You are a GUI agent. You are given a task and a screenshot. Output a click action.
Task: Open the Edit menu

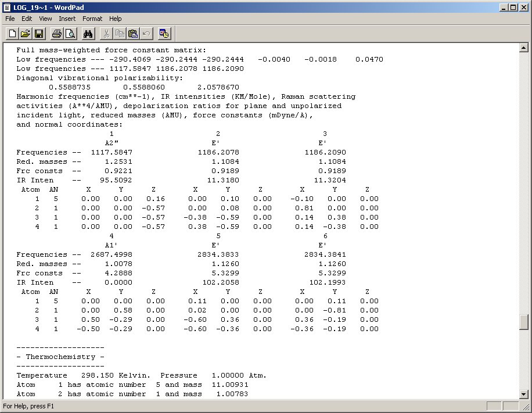point(27,19)
